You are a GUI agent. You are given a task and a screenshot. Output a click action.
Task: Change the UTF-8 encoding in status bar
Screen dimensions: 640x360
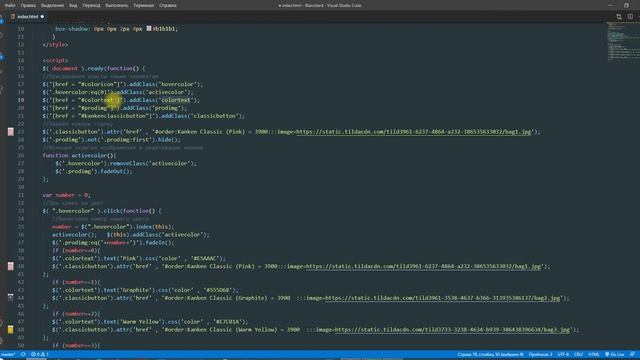(x=563, y=355)
